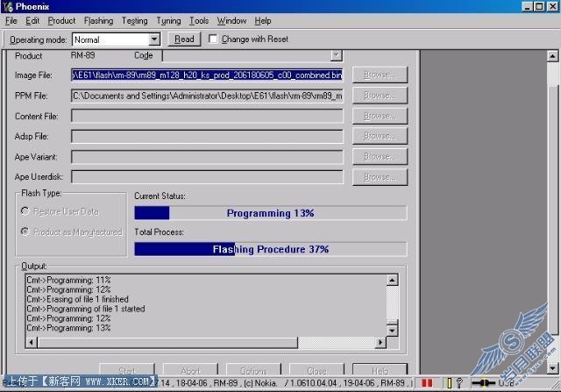Viewport: 561px width, 392px height.
Task: Click the Read button
Action: click(184, 39)
